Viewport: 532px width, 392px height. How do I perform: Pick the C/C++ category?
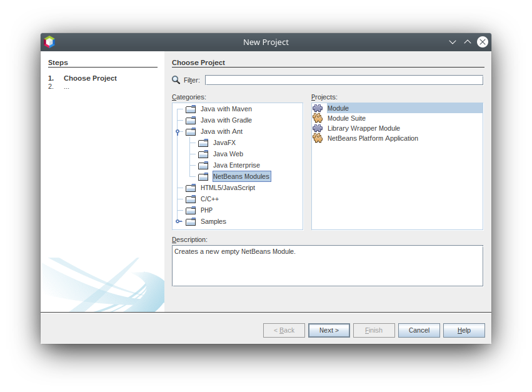pyautogui.click(x=209, y=199)
